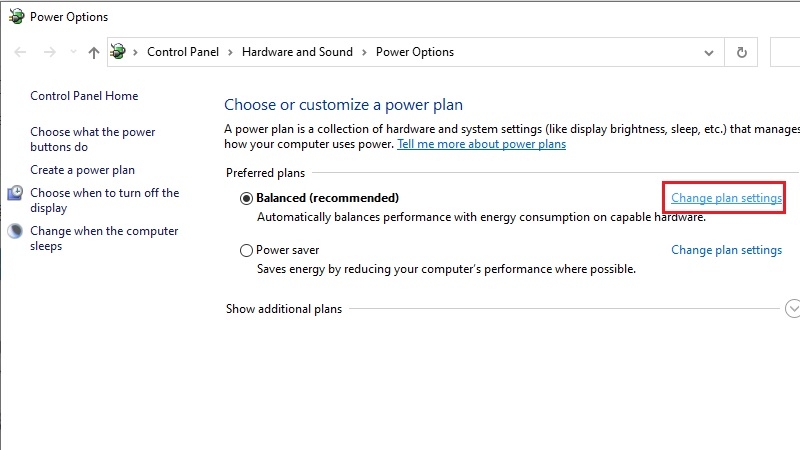The image size is (800, 450).
Task: Click the display turn-off shield icon
Action: (x=15, y=193)
